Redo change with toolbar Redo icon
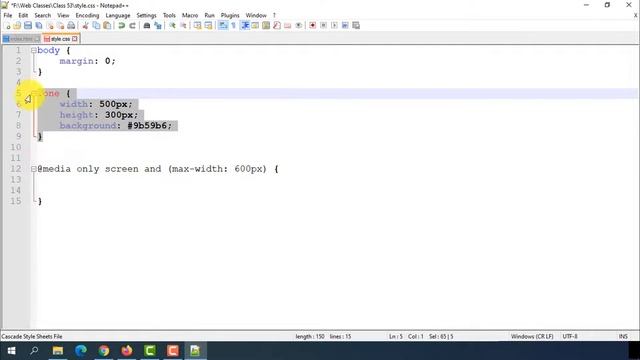Screen dimensions: 640x360 point(132,26)
